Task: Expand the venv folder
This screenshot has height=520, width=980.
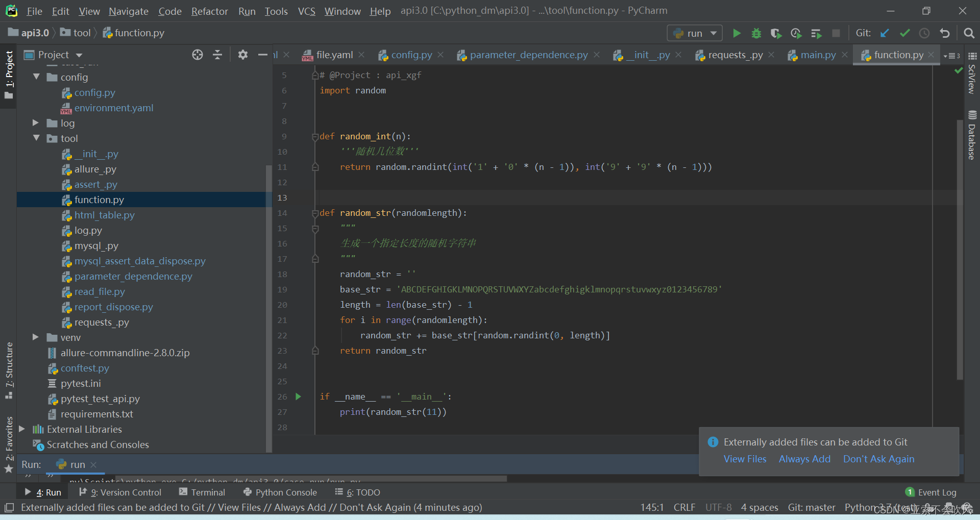Action: [x=35, y=337]
